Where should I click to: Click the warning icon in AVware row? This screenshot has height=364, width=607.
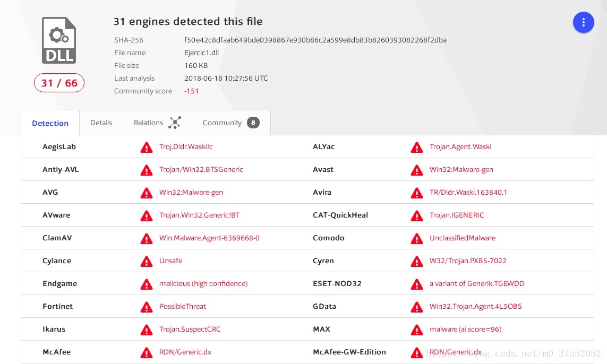pos(147,216)
